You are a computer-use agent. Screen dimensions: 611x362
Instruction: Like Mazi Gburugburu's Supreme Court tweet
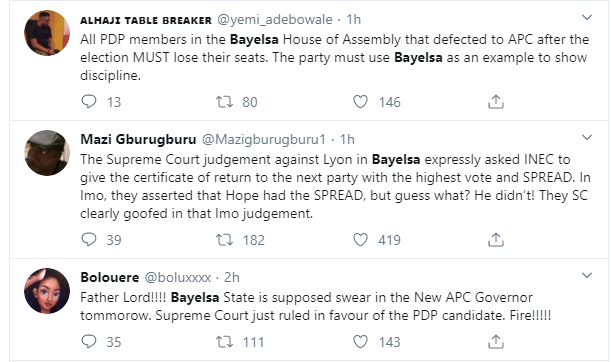click(360, 239)
